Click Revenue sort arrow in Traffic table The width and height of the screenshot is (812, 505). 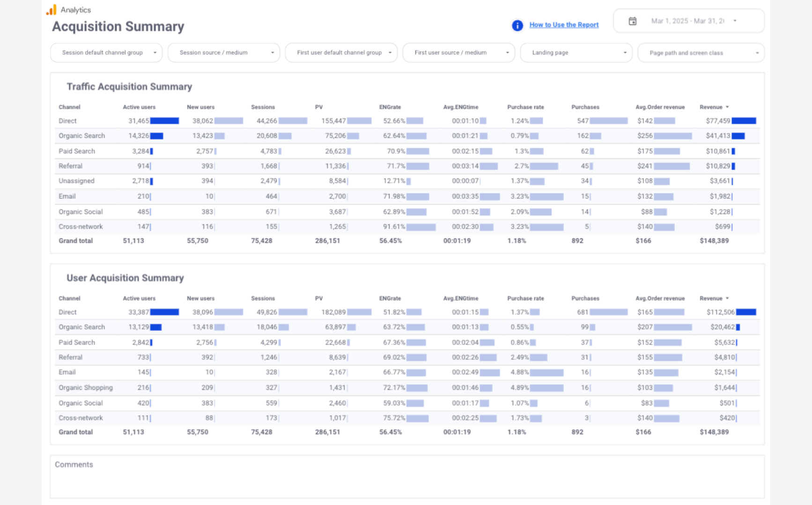coord(727,107)
